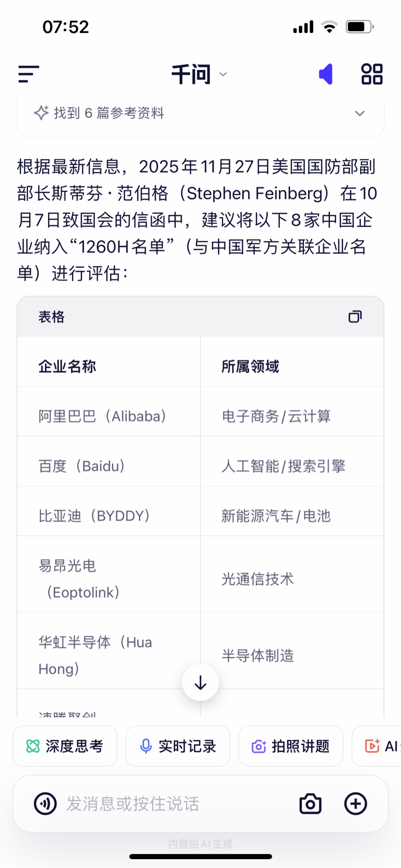This screenshot has height=868, width=401.
Task: Toggle 深度思考 deep thinking mode
Action: coord(65,746)
